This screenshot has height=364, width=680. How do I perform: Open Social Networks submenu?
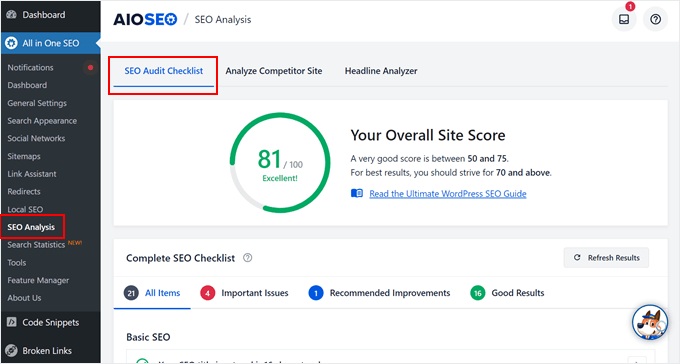click(x=36, y=138)
